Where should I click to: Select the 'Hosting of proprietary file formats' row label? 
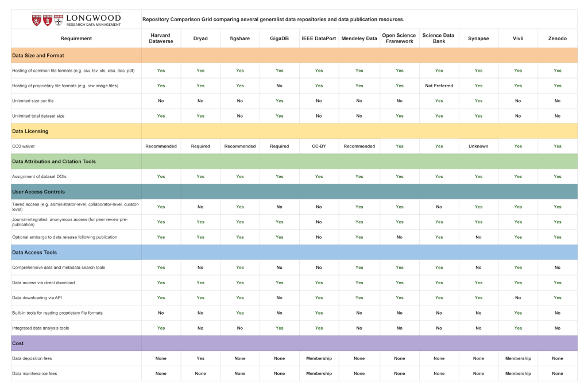pos(65,86)
